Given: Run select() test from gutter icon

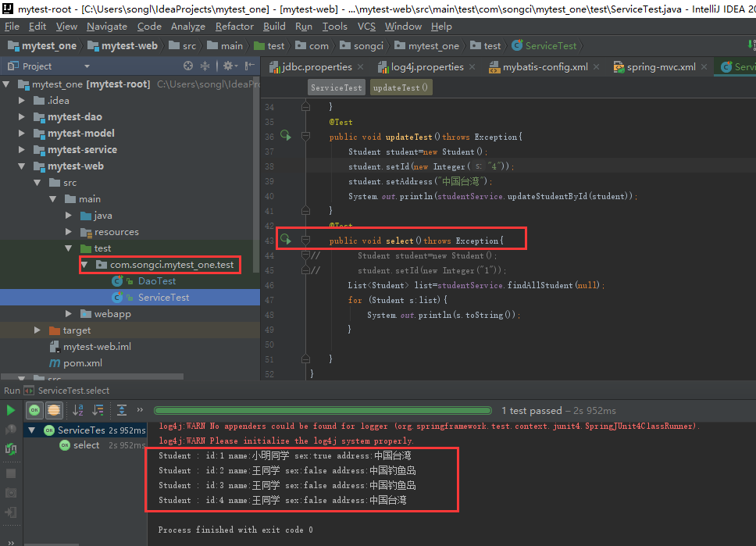Looking at the screenshot, I should click(x=285, y=240).
